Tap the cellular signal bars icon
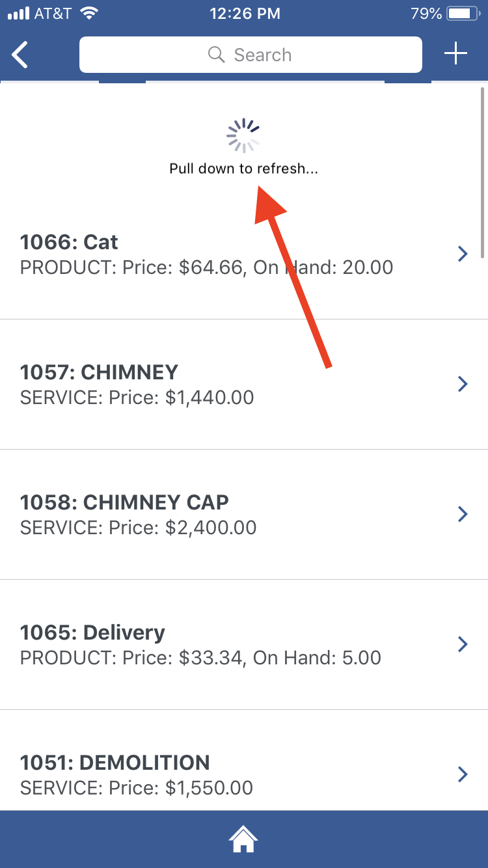 (18, 13)
